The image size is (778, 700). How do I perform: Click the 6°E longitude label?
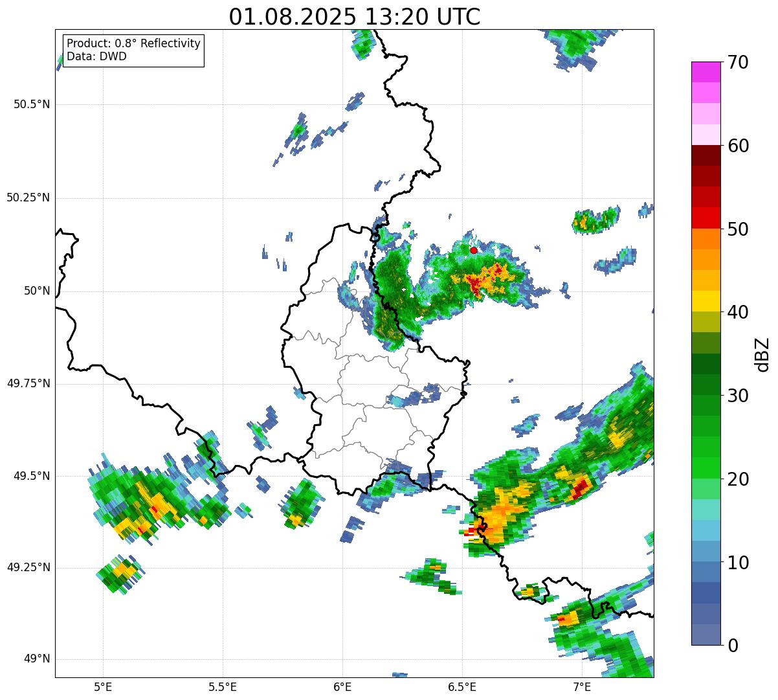(342, 687)
